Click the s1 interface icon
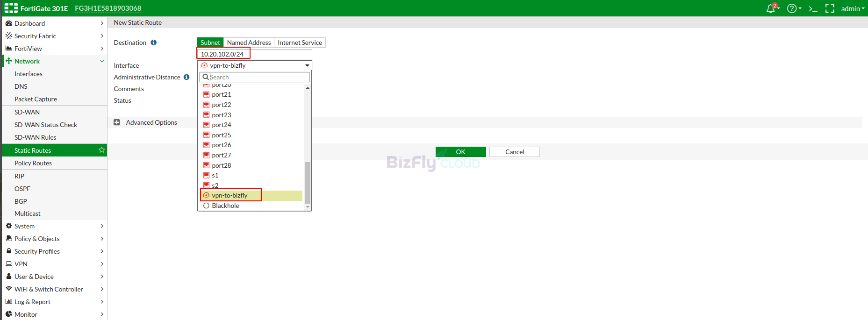This screenshot has width=868, height=320. click(x=206, y=175)
